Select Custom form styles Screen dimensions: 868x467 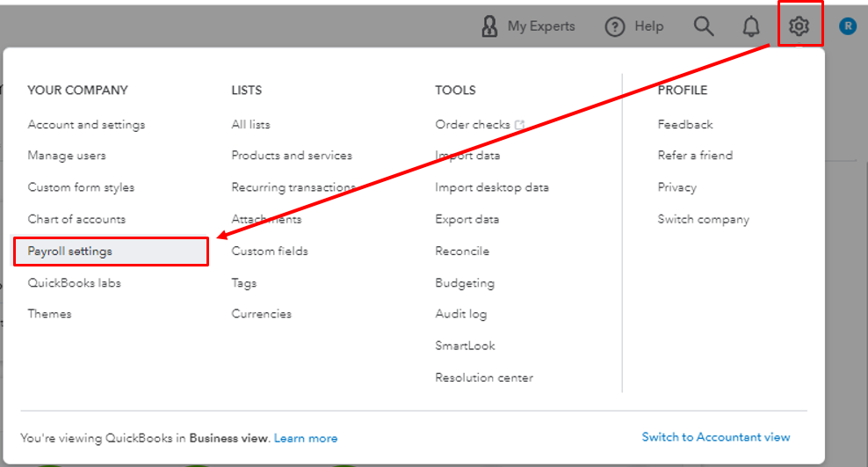click(x=81, y=187)
